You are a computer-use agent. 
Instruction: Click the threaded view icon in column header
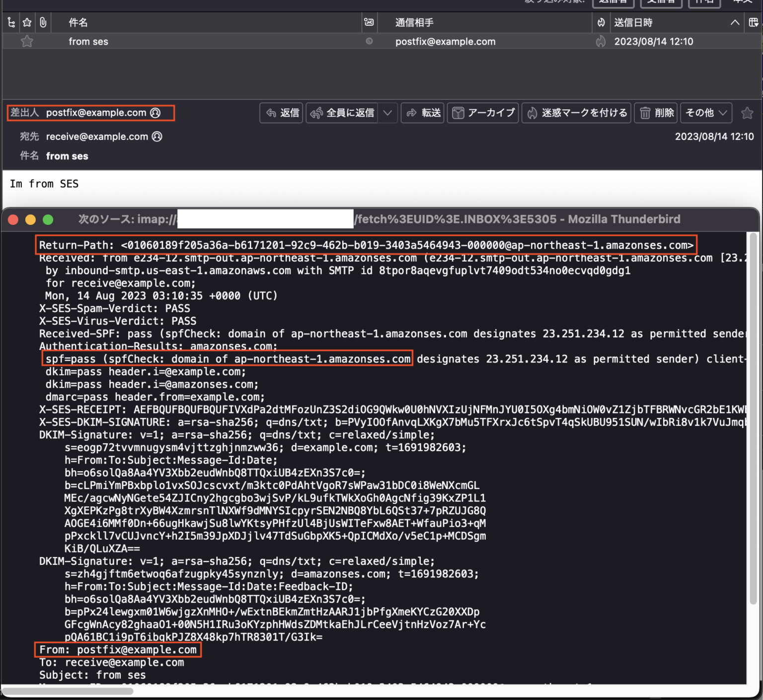click(11, 22)
